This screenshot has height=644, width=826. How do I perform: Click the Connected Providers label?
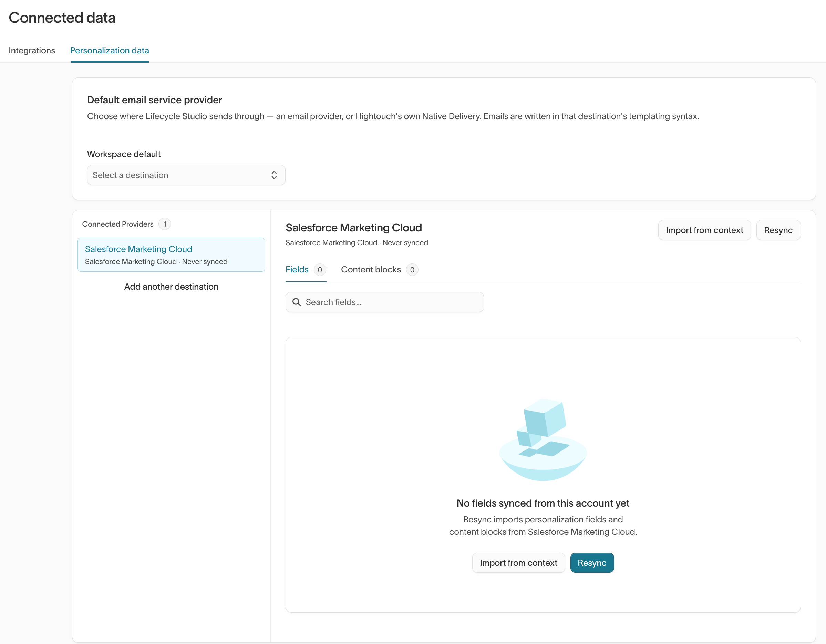[117, 224]
